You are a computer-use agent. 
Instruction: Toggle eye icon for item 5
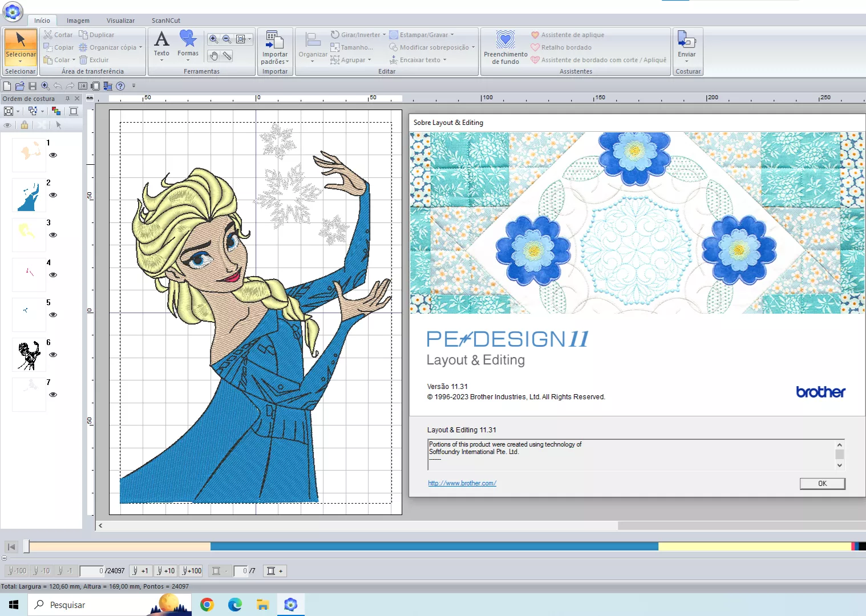click(53, 315)
